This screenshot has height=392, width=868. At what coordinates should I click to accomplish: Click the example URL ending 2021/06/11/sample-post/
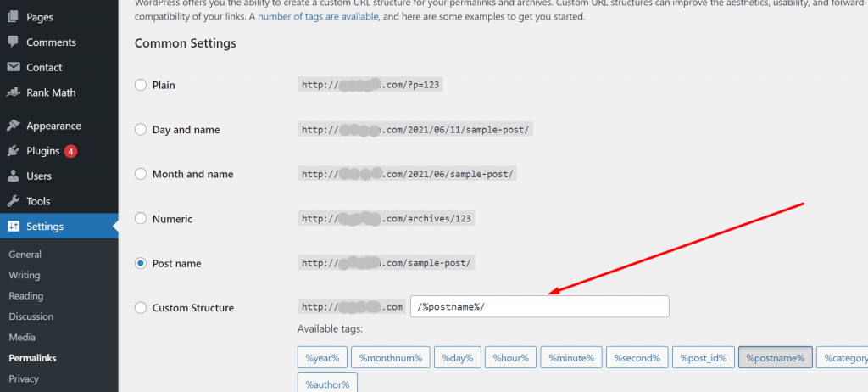click(415, 130)
